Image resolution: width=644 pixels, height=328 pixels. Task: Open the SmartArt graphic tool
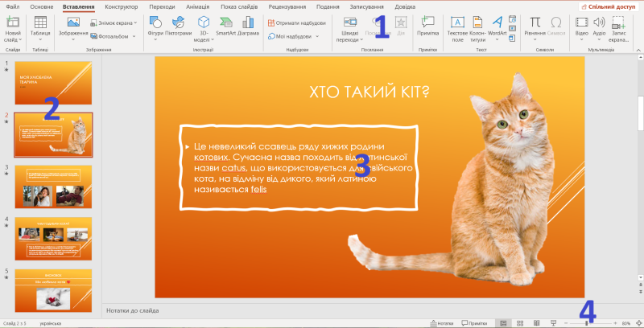point(226,27)
